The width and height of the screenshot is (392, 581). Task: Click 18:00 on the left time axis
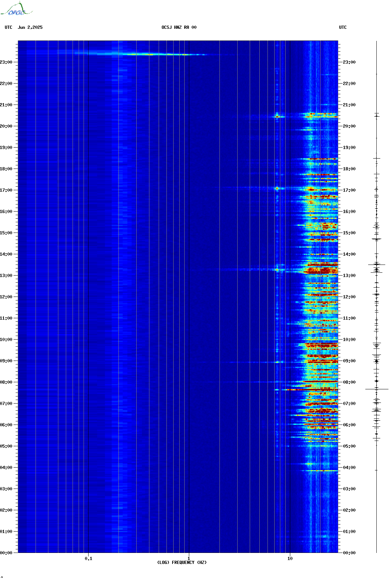coord(6,169)
